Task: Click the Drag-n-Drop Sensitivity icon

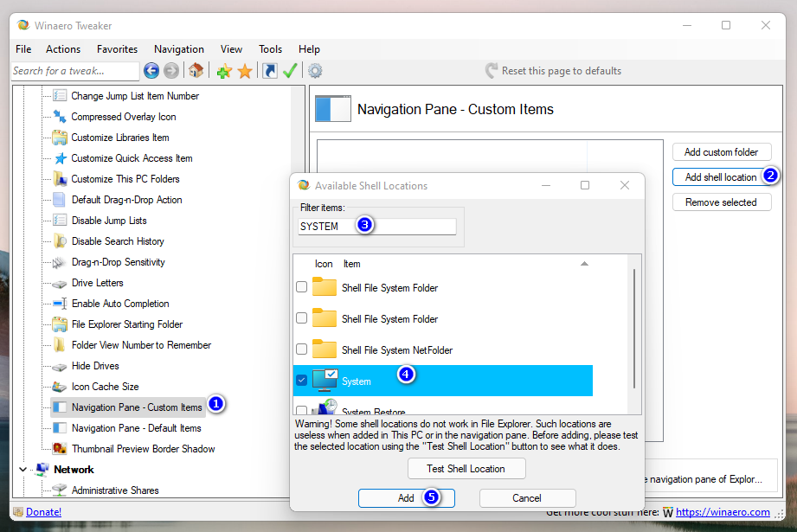Action: [x=60, y=262]
